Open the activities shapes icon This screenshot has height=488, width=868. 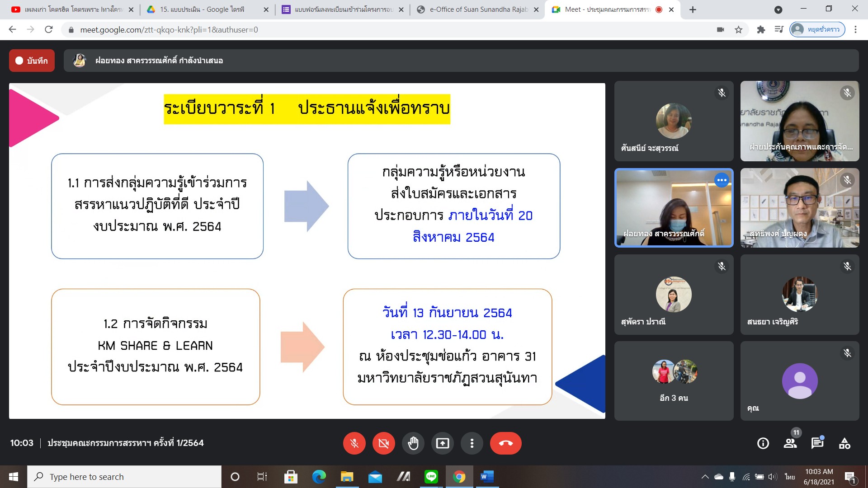coord(844,443)
